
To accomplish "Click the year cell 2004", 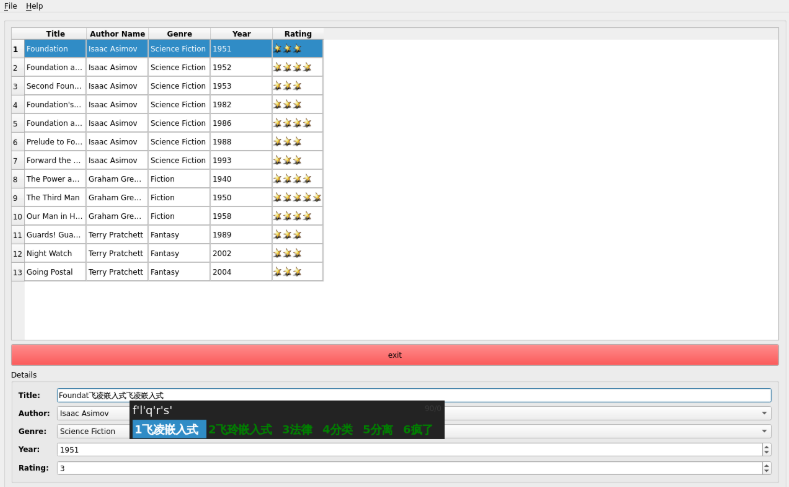I will point(241,272).
